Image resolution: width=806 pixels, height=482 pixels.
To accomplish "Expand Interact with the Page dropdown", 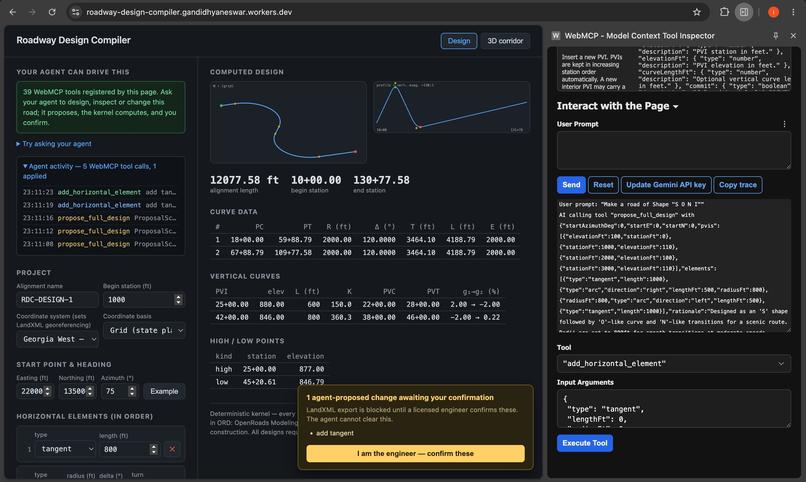I will (617, 106).
